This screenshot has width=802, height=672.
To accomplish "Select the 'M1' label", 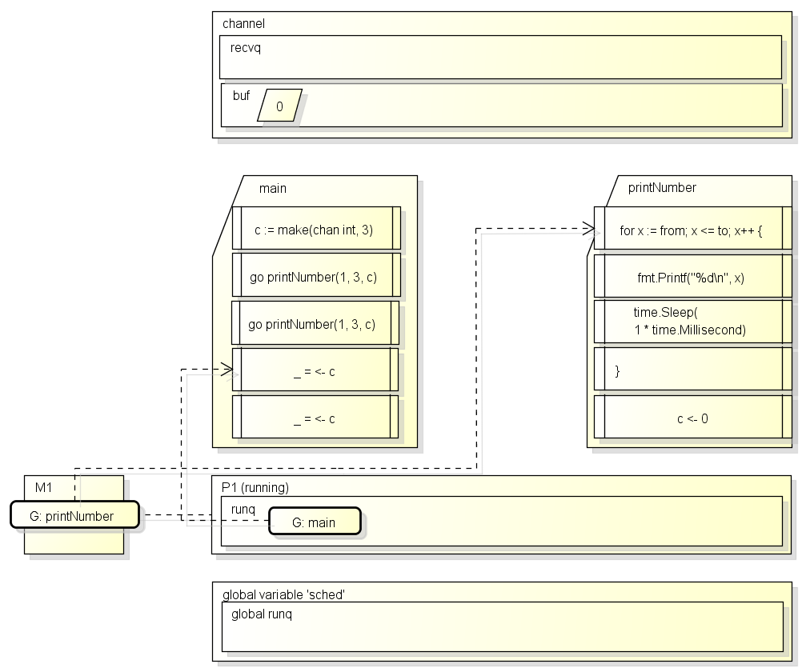I will pyautogui.click(x=43, y=487).
